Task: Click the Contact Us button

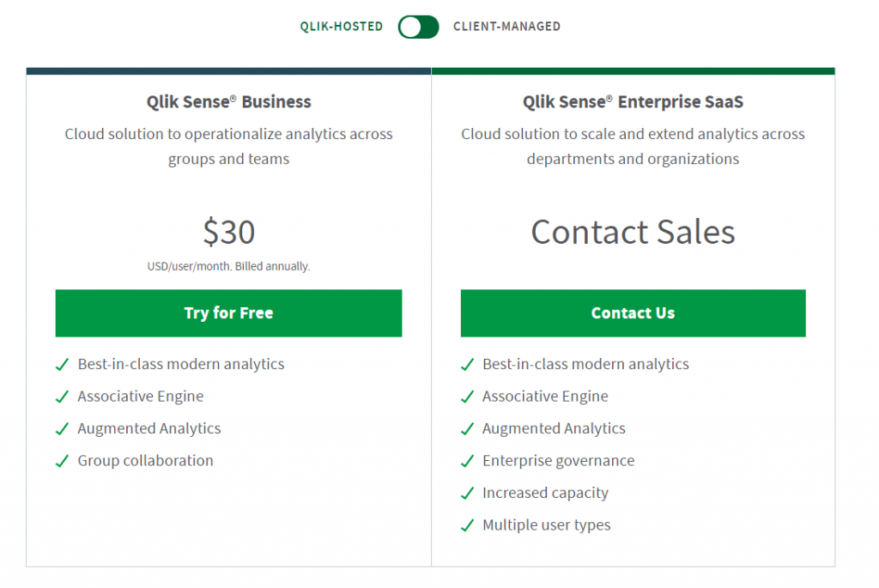Action: pos(633,313)
